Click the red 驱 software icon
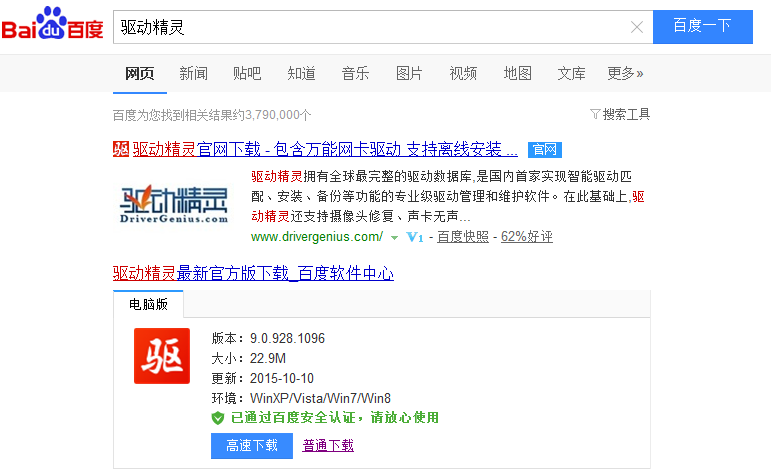This screenshot has width=771, height=473. click(x=162, y=355)
